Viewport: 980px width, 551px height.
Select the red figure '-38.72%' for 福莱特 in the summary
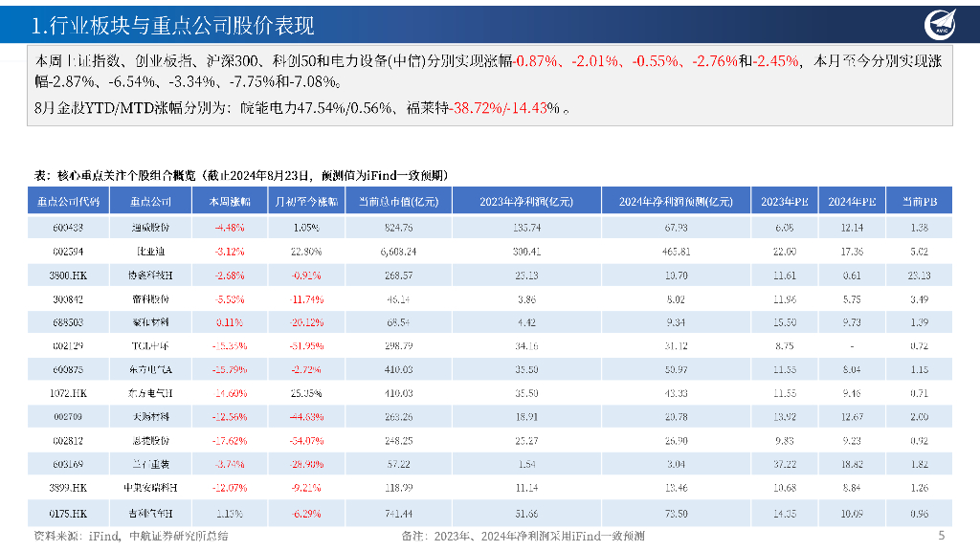(x=476, y=108)
